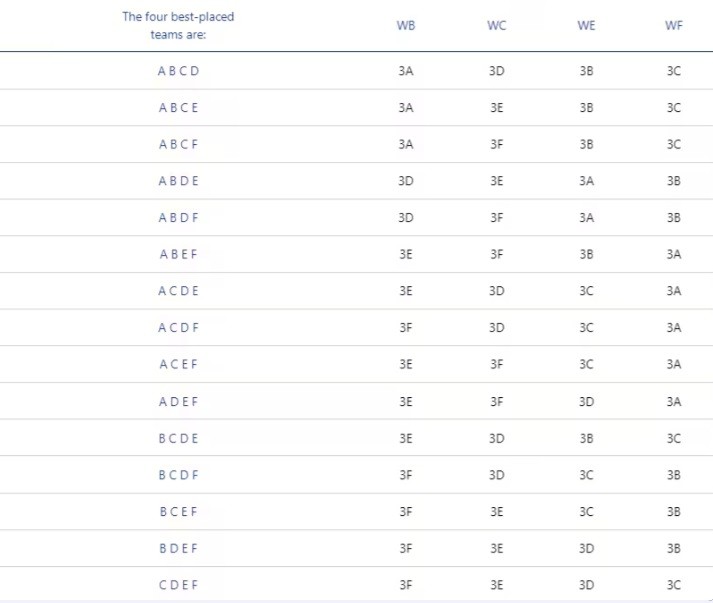Click the WC cell in the A B C F row
The width and height of the screenshot is (713, 603).
496,144
